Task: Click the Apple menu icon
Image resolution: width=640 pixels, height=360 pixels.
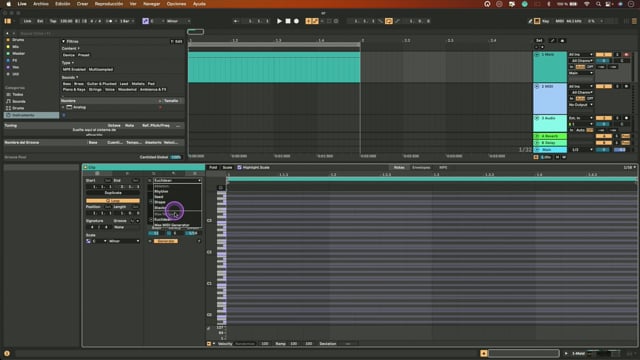Action: (9, 4)
